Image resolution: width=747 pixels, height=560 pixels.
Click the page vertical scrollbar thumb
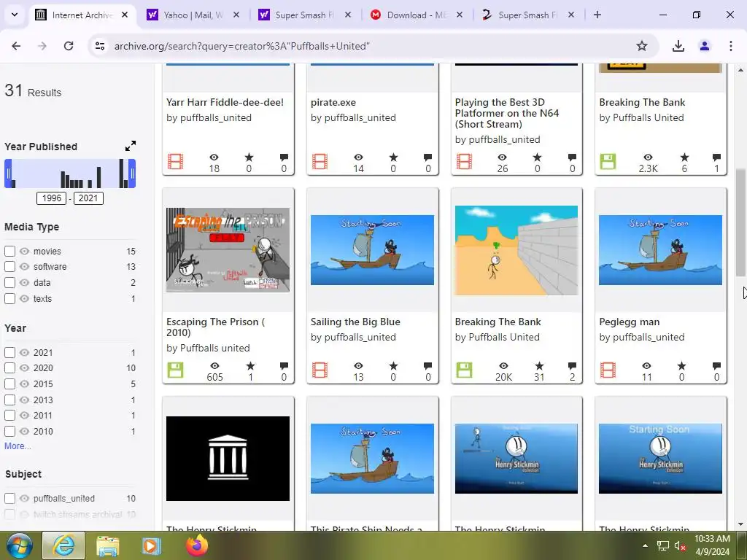point(740,222)
